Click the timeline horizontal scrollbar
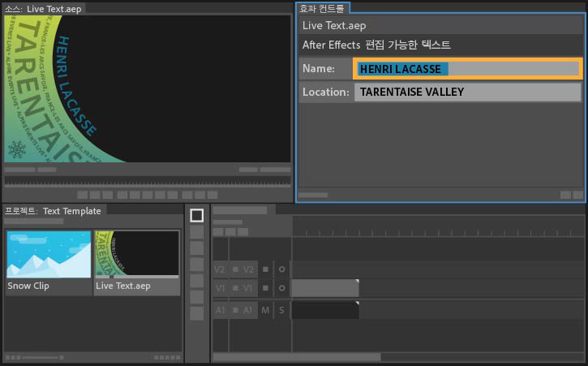The image size is (588, 366). (297, 356)
